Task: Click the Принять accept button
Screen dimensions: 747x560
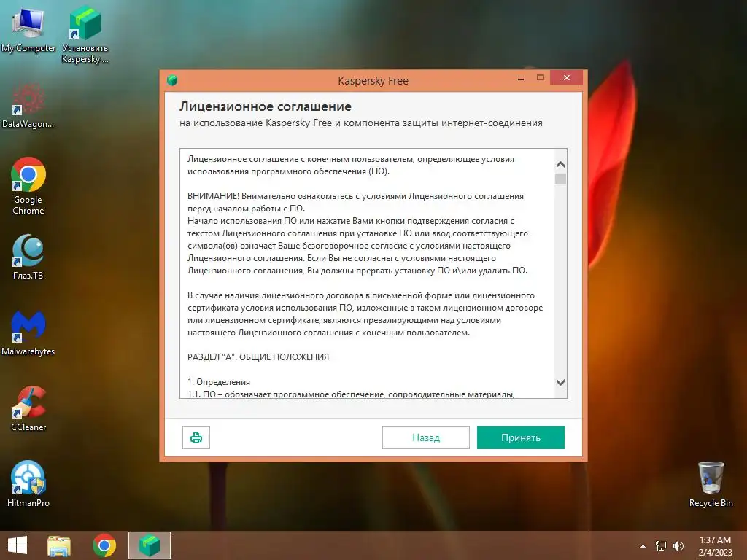Action: (520, 437)
